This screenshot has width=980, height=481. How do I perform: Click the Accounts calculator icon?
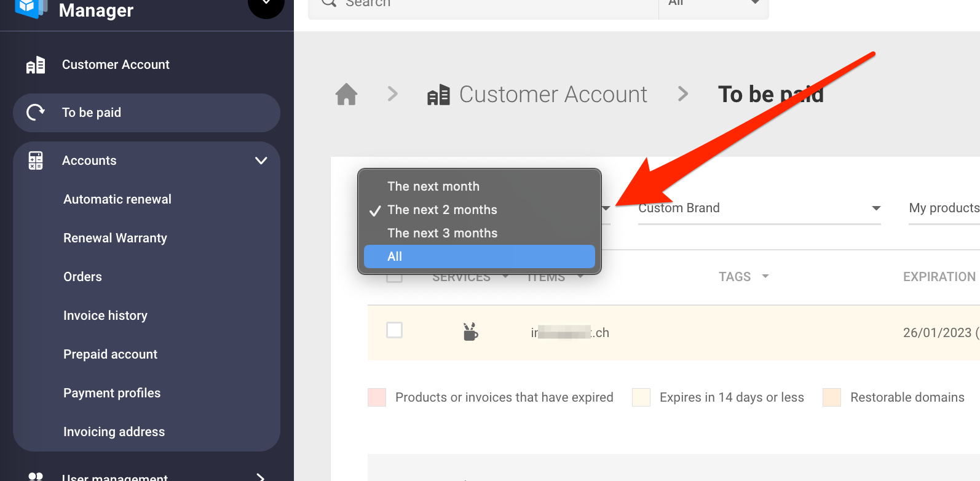36,161
